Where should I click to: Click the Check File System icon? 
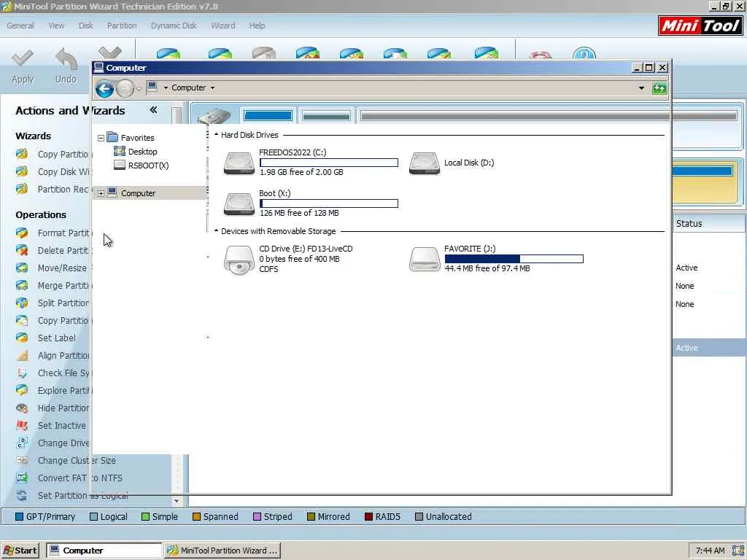22,373
